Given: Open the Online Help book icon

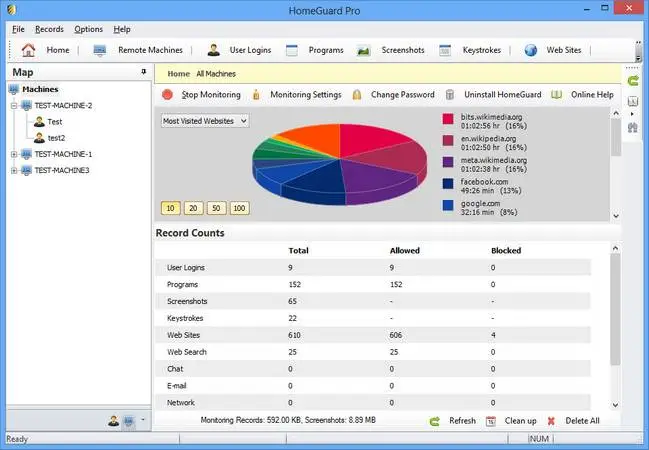Looking at the screenshot, I should pyautogui.click(x=556, y=95).
